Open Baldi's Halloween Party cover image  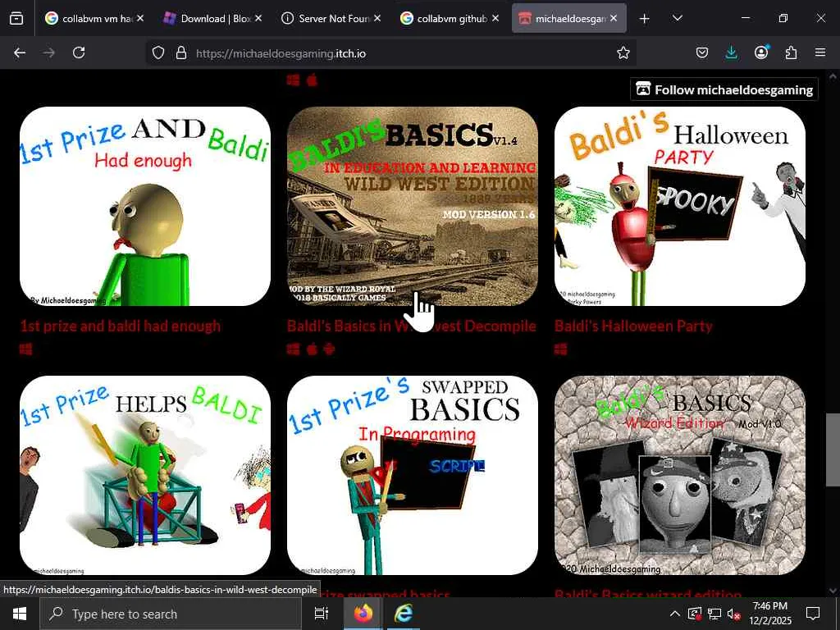pyautogui.click(x=680, y=206)
